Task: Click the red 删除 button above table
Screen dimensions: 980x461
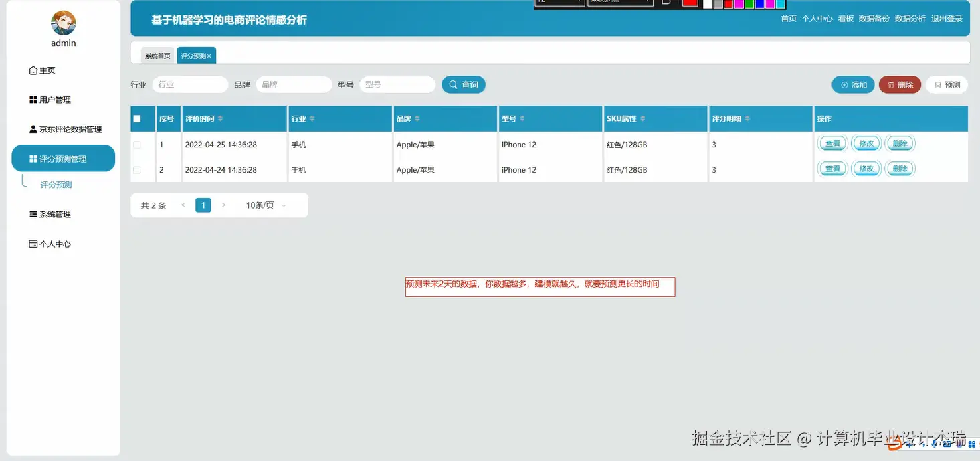Action: point(900,84)
